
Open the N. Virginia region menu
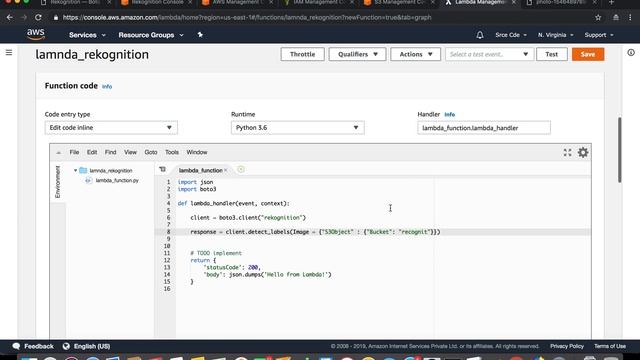[x=555, y=35]
